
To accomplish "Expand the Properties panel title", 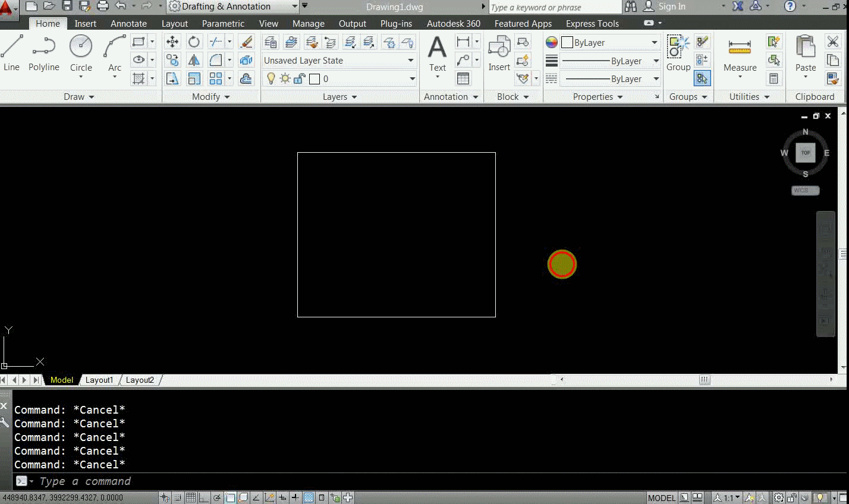I will point(598,97).
